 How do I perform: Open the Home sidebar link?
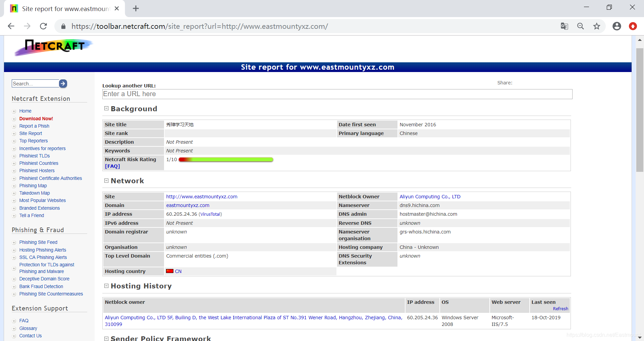tap(25, 111)
